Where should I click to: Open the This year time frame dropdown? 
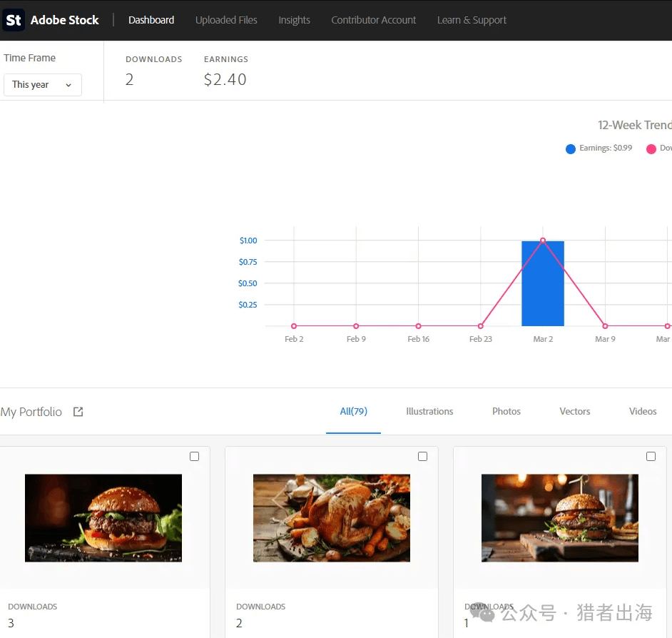click(42, 85)
